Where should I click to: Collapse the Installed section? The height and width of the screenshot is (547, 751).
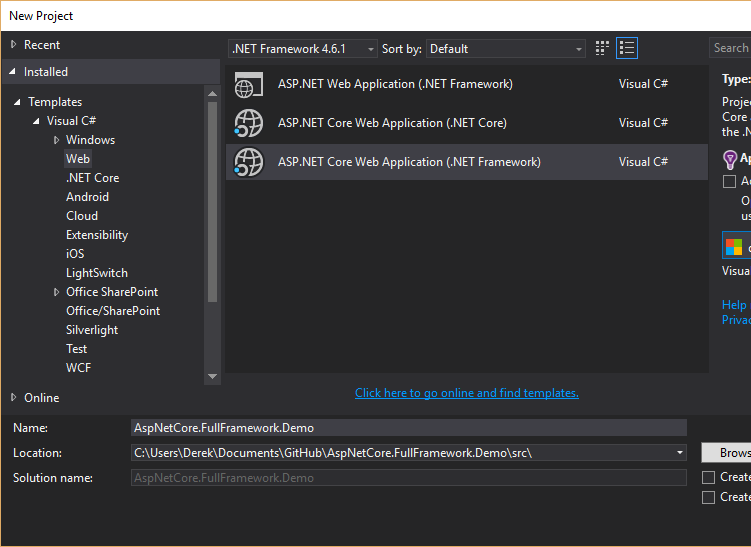point(13,71)
